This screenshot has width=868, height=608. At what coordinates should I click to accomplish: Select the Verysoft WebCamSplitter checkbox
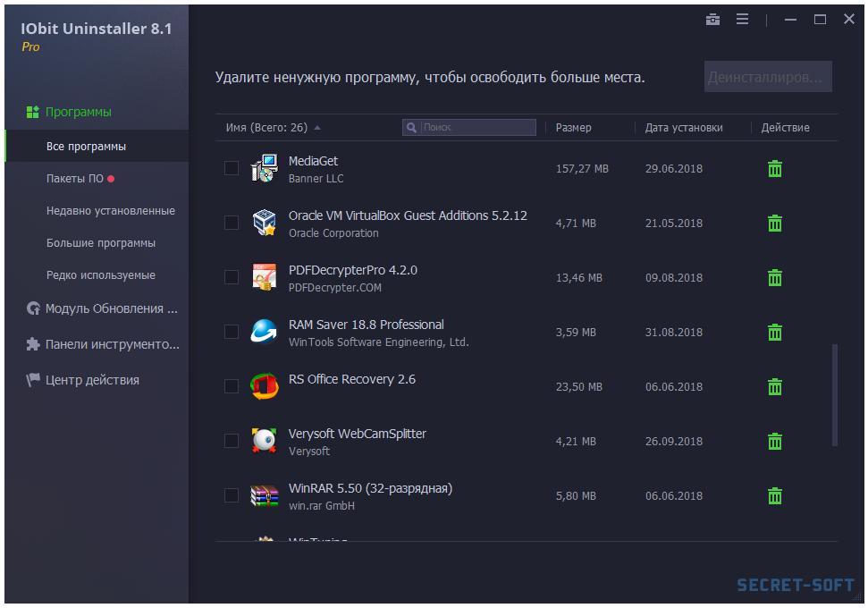[x=232, y=441]
